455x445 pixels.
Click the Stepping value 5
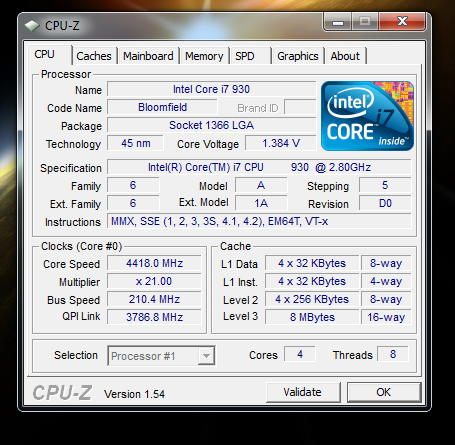tap(385, 185)
